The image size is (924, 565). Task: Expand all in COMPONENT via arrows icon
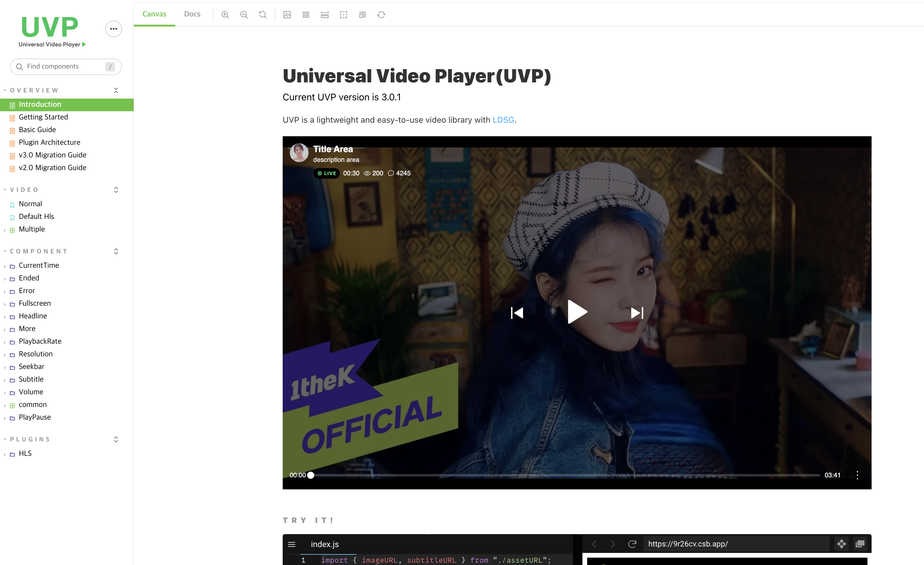[116, 251]
